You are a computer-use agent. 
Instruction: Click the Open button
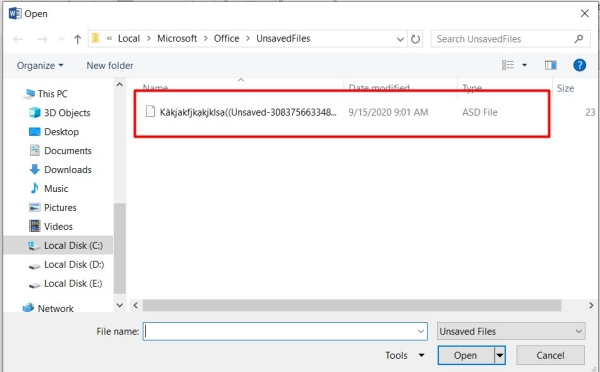pyautogui.click(x=466, y=356)
